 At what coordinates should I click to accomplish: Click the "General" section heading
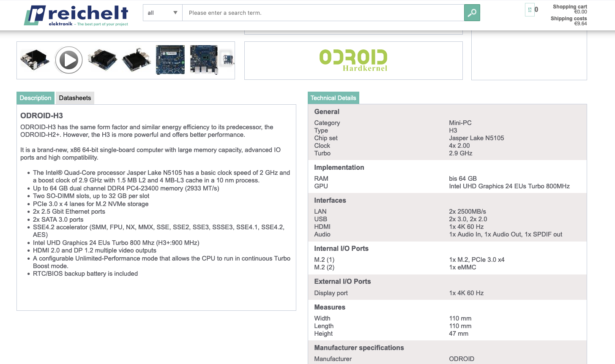click(x=327, y=112)
